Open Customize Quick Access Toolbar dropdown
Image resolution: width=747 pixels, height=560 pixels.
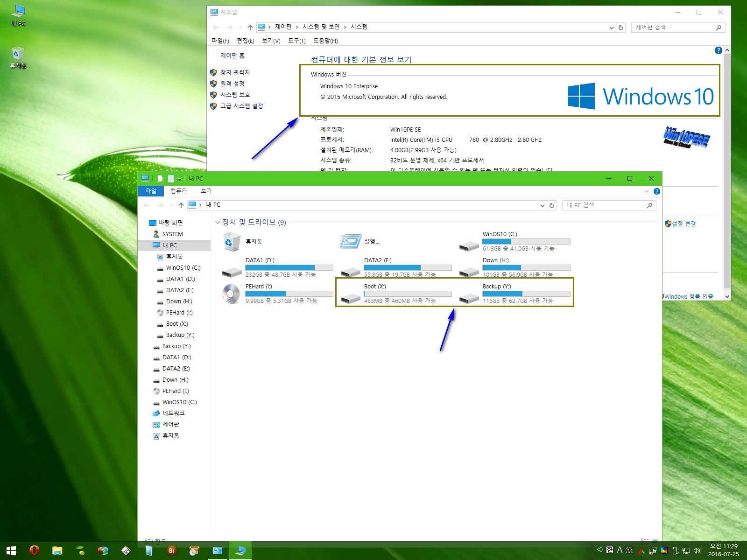tap(179, 179)
